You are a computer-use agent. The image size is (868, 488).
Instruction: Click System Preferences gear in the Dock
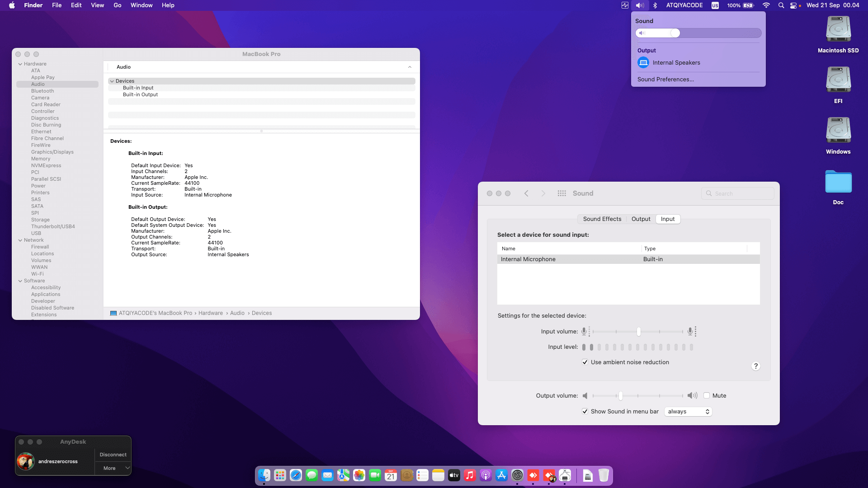(518, 475)
